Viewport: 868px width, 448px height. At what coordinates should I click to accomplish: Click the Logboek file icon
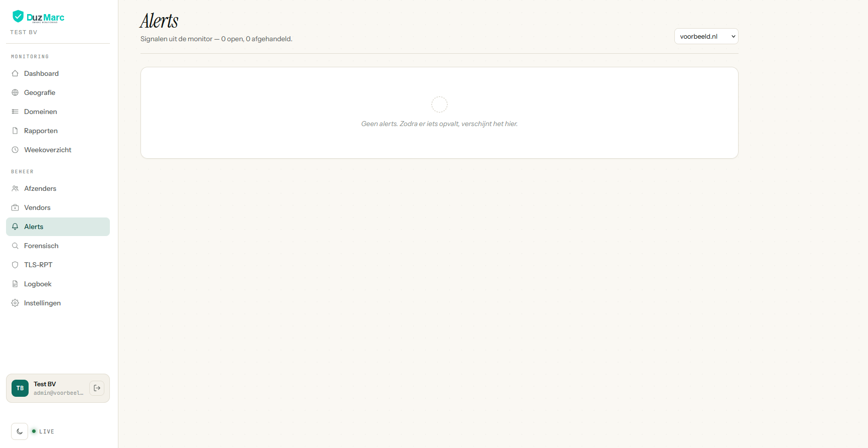pyautogui.click(x=15, y=284)
